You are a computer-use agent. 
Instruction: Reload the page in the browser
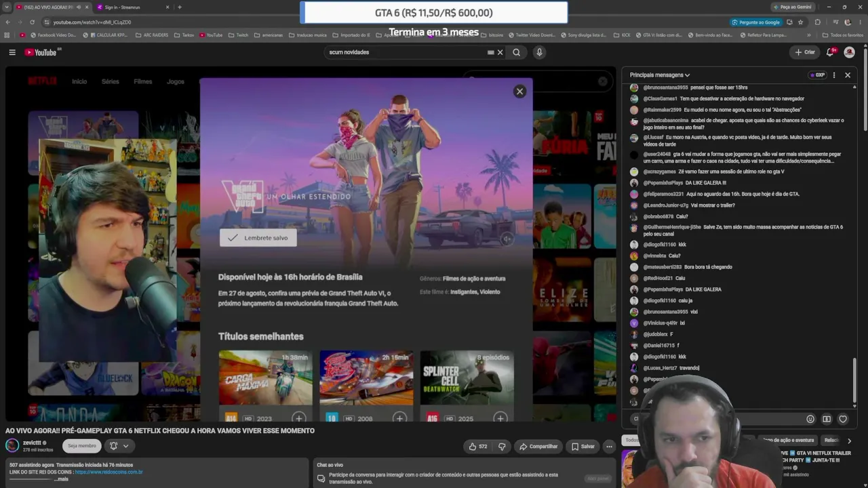click(32, 22)
